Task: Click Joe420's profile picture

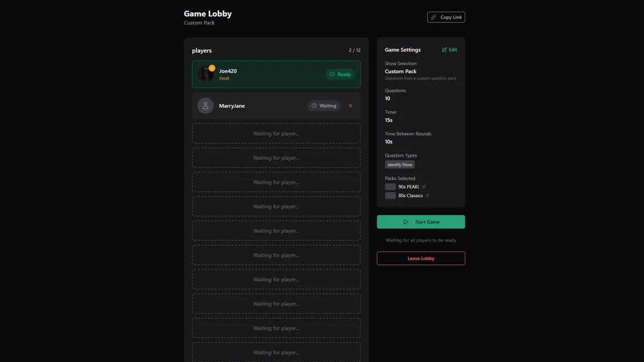Action: point(205,75)
